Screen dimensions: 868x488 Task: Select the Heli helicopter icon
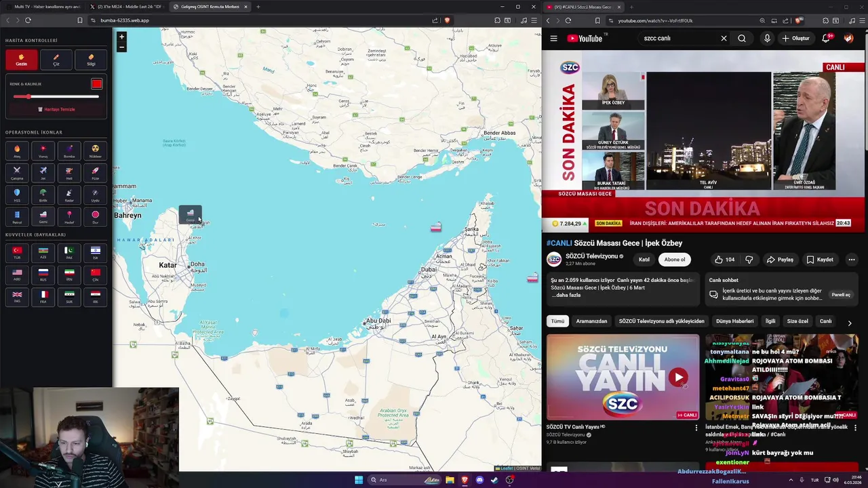pyautogui.click(x=69, y=174)
